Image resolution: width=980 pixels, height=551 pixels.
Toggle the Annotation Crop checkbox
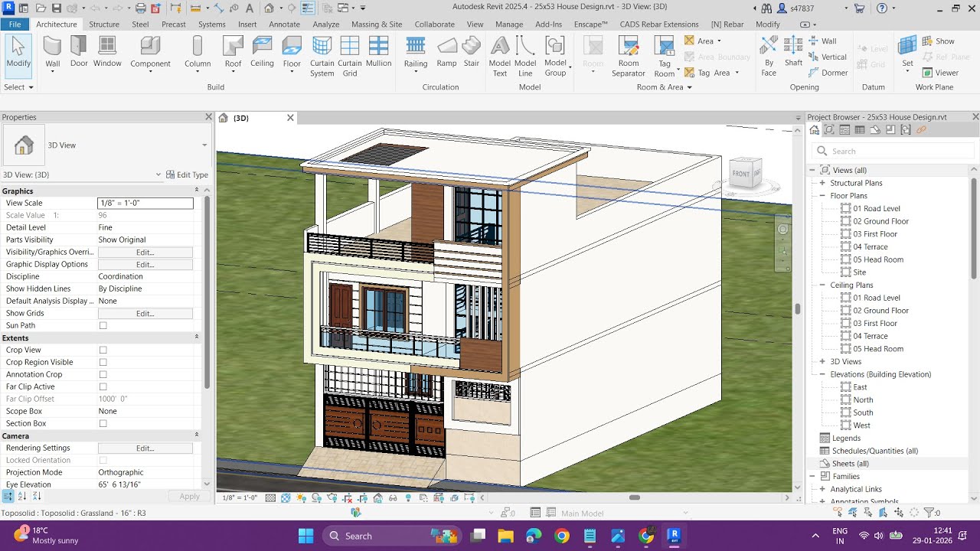pos(103,374)
